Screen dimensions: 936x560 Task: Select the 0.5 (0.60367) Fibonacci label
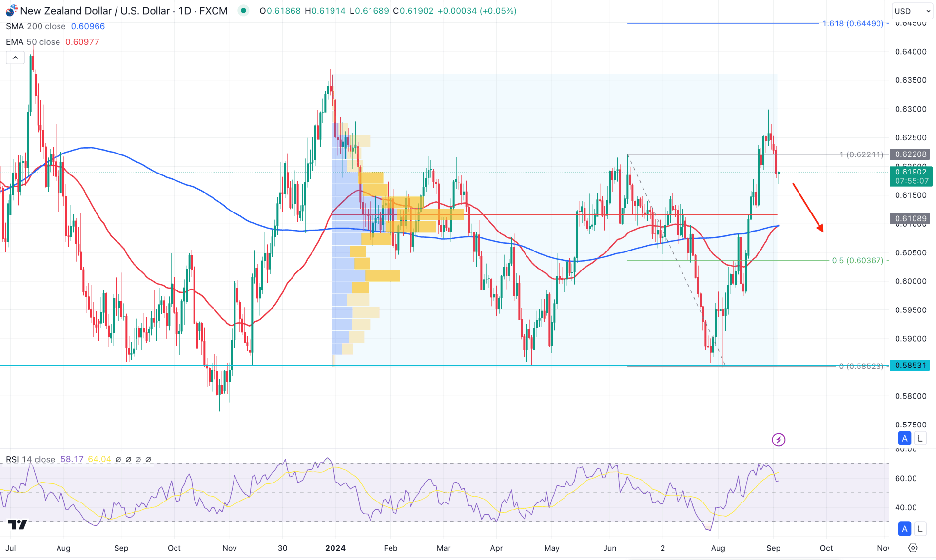click(858, 260)
